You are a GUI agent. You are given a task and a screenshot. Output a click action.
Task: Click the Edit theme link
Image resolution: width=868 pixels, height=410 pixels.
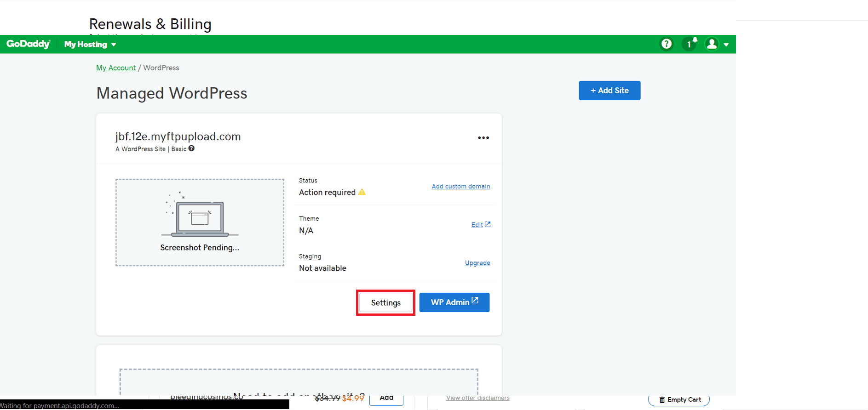tap(481, 225)
